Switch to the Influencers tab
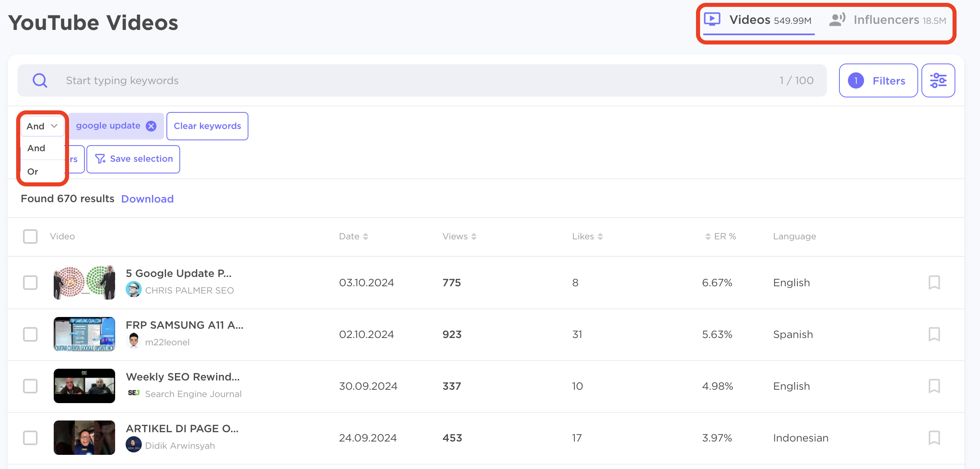 (x=887, y=19)
